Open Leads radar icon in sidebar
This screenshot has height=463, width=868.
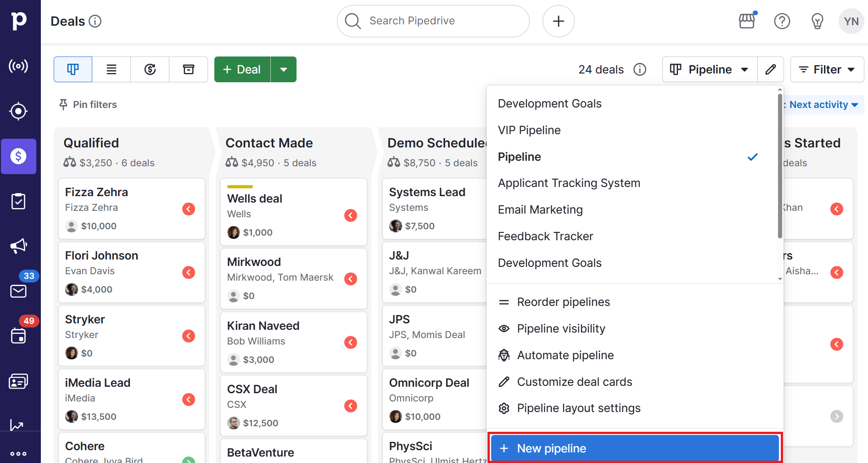pos(18,66)
